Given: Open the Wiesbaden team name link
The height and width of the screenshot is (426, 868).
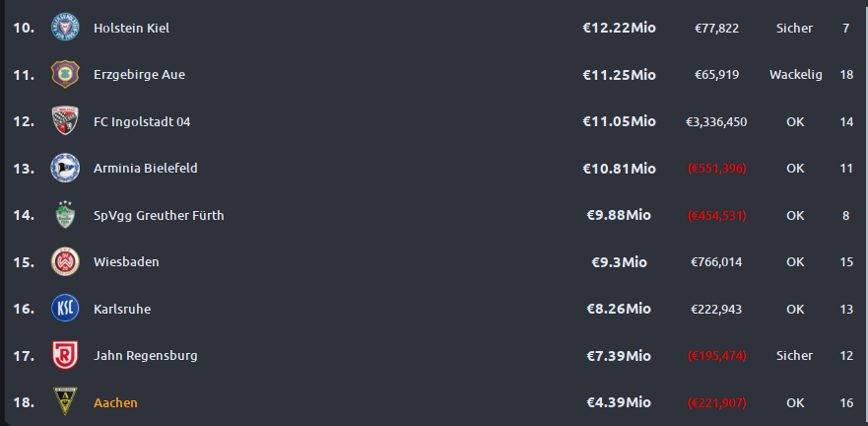Looking at the screenshot, I should pyautogui.click(x=126, y=262).
